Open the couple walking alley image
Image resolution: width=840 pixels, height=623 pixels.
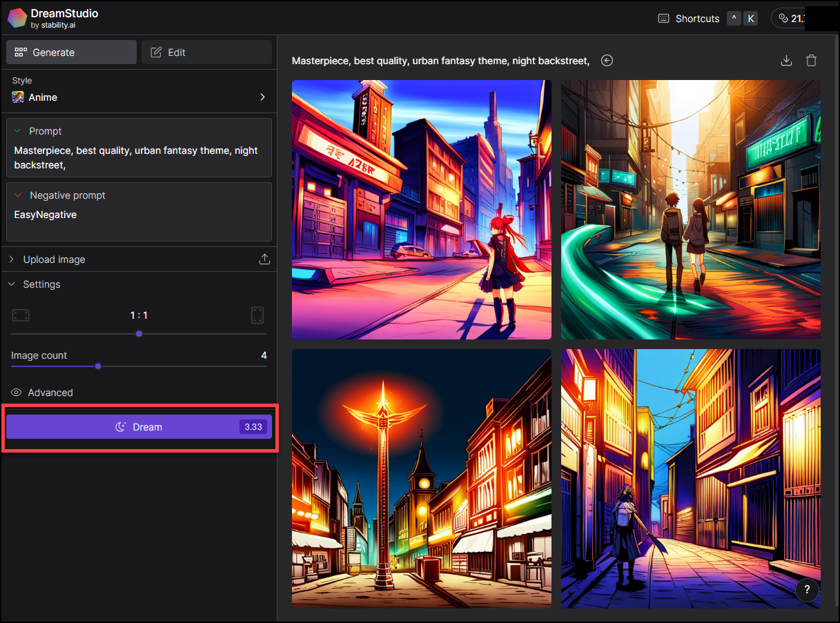(x=691, y=210)
